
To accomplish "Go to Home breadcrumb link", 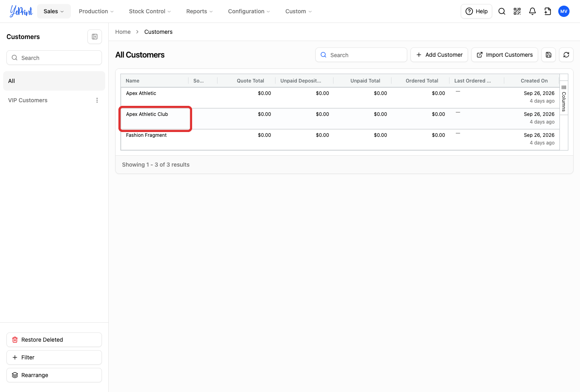I will point(123,32).
